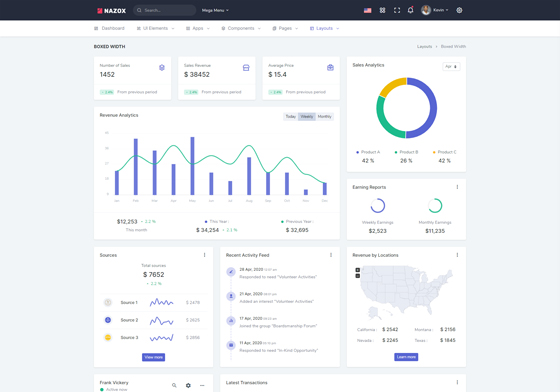
Task: Click Kevin's profile avatar
Action: pyautogui.click(x=426, y=10)
